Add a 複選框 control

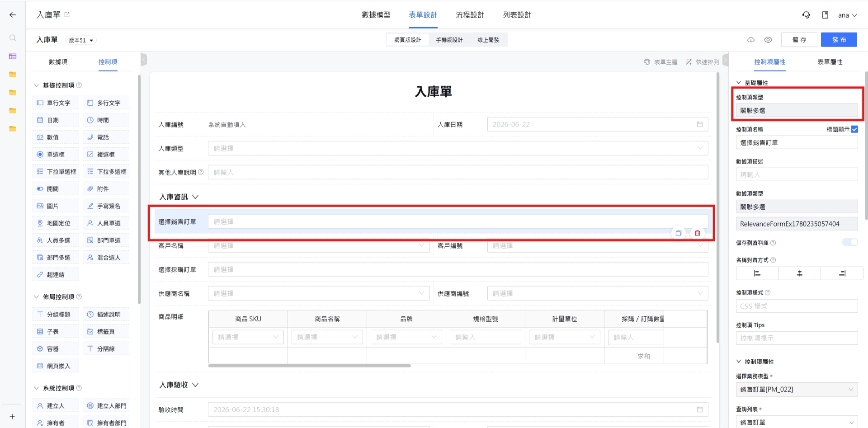(x=106, y=154)
